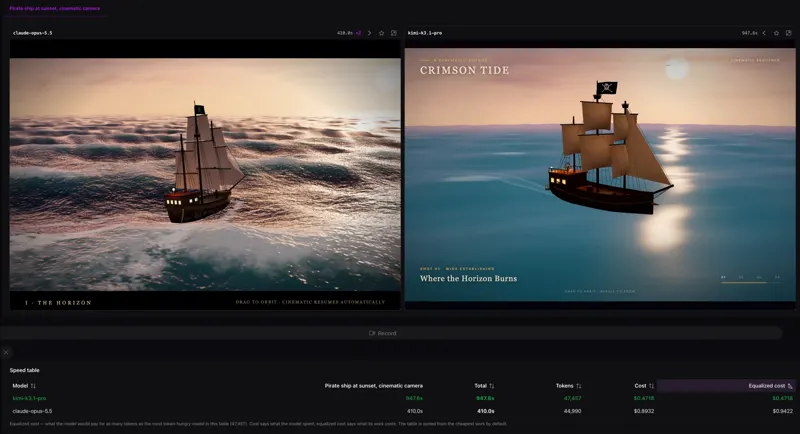Expand the claude-opus-5.5 panel to fullscreen
Screen dimensions: 800x434
[394, 33]
